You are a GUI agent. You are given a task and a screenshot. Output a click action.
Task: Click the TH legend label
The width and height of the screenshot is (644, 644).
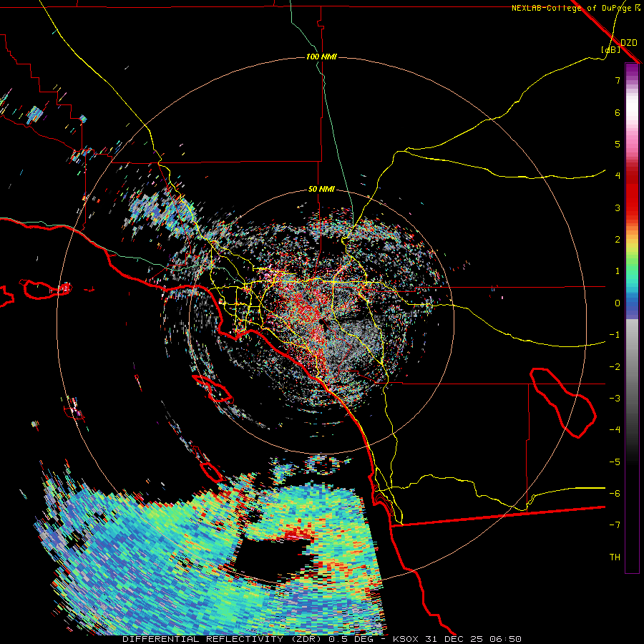[x=615, y=557]
